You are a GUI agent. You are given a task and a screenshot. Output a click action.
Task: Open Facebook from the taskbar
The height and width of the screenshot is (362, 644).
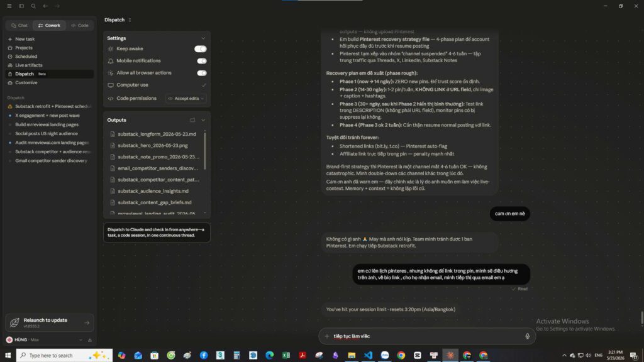204,355
